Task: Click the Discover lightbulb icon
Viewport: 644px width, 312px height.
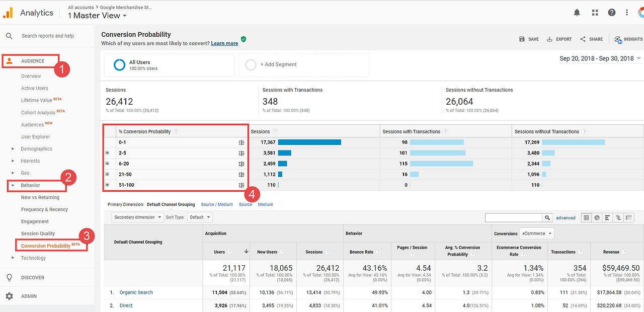Action: [9, 278]
